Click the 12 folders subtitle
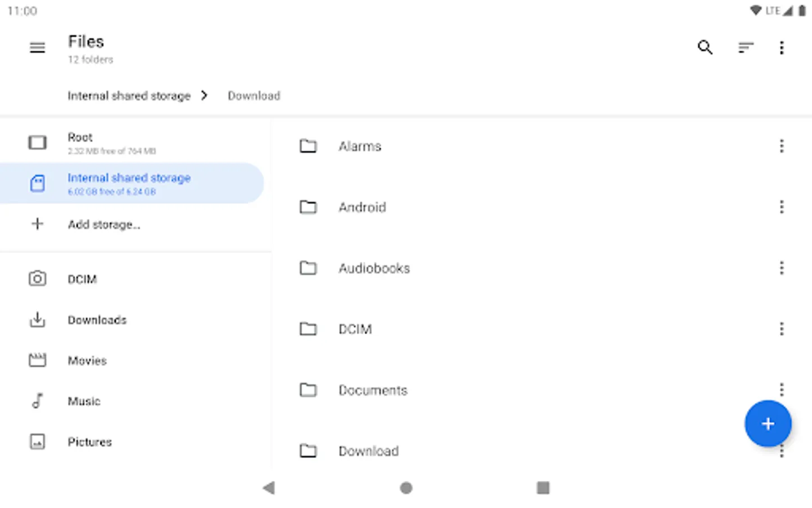The image size is (812, 508). point(90,59)
